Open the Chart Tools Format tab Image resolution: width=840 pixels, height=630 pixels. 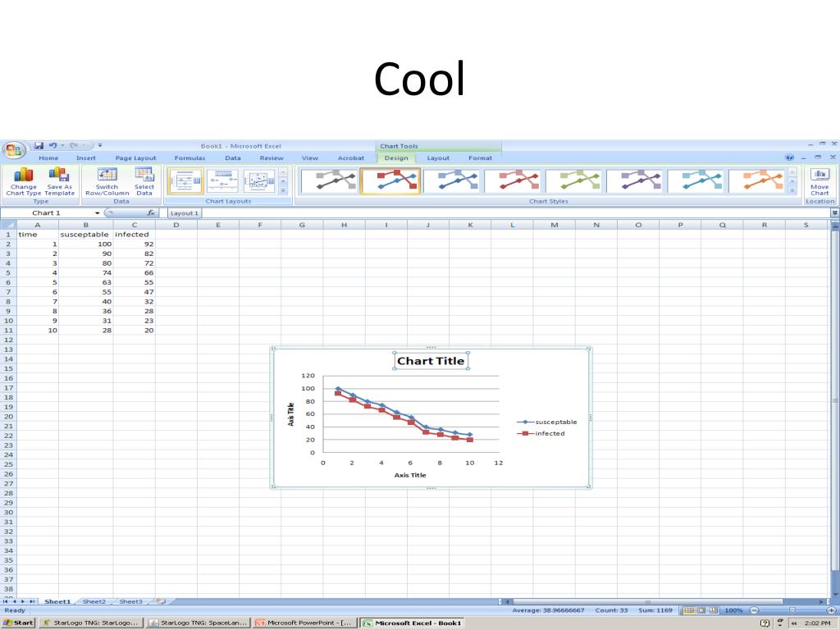[x=480, y=158]
